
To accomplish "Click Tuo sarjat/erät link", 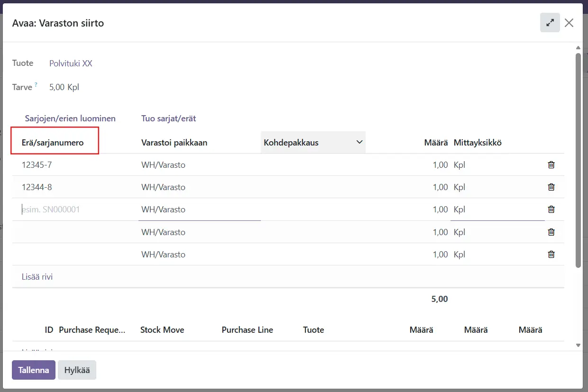I will click(x=168, y=119).
